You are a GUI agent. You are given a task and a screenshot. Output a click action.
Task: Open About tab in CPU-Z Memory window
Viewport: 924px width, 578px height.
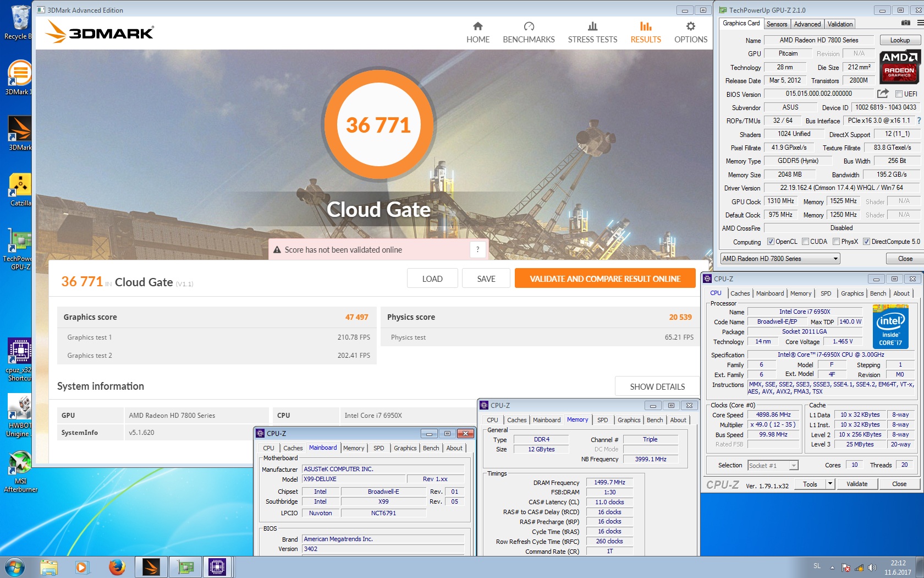678,420
